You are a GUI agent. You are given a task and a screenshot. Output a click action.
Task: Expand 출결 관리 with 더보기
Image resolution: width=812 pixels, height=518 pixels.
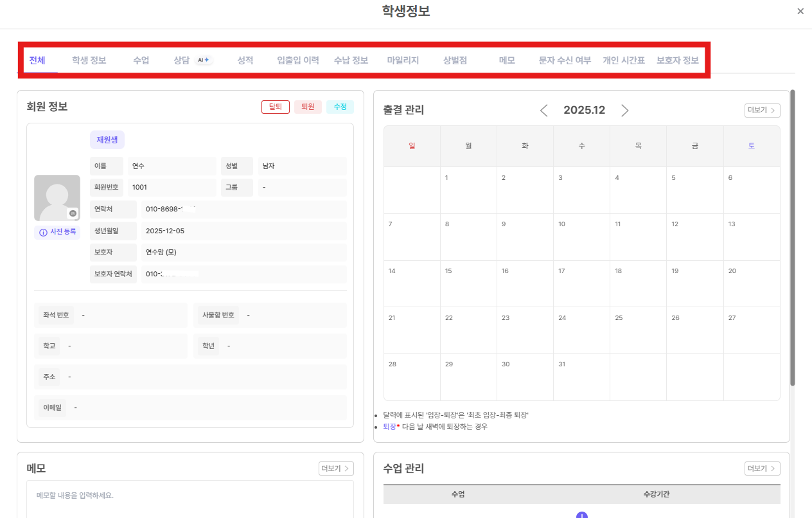763,111
